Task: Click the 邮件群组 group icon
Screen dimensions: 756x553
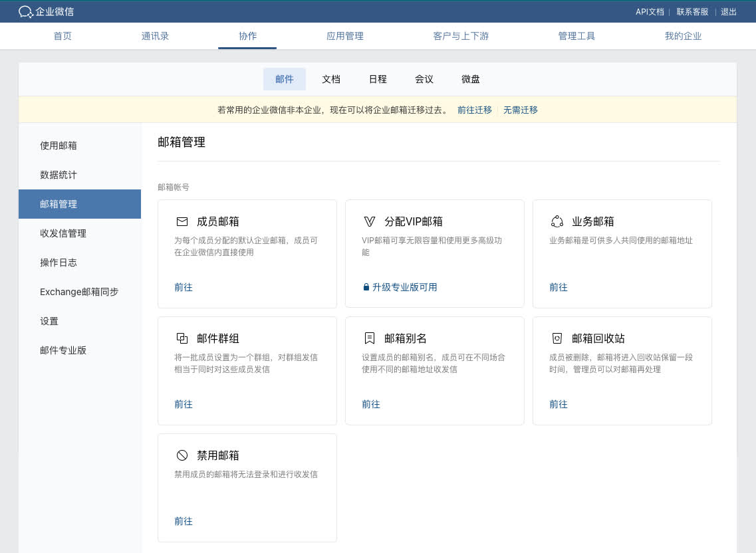Action: [x=182, y=338]
